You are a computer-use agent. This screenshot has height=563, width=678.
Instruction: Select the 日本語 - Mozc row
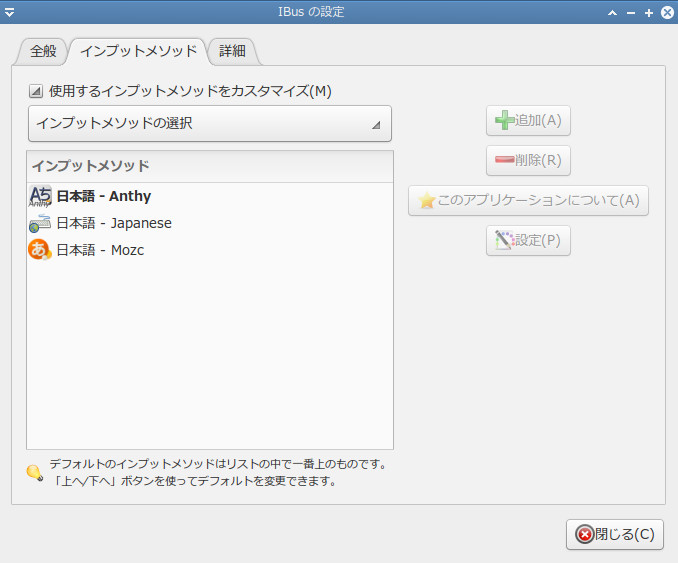210,250
